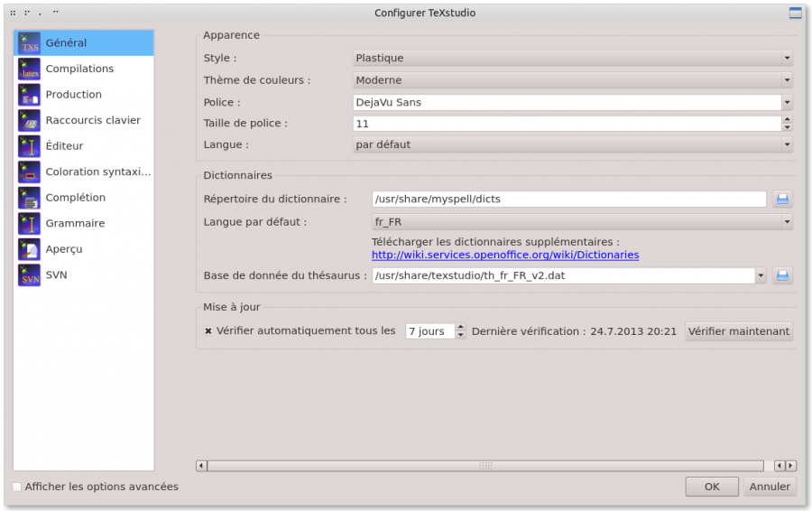Expand the Police font dropdown arrow
This screenshot has width=812, height=511.
point(787,103)
